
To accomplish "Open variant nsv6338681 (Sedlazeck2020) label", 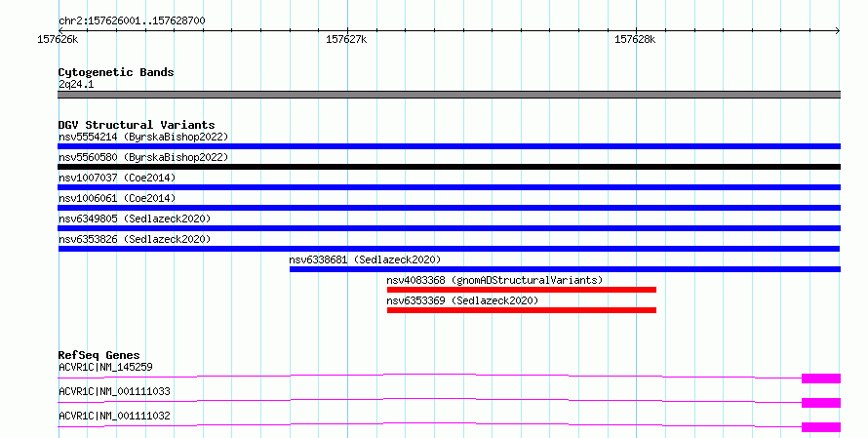I will (365, 259).
